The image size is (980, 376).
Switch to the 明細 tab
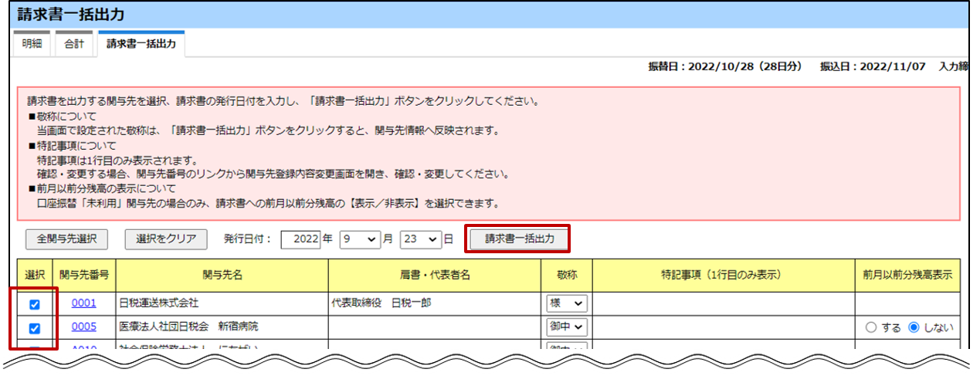(32, 44)
